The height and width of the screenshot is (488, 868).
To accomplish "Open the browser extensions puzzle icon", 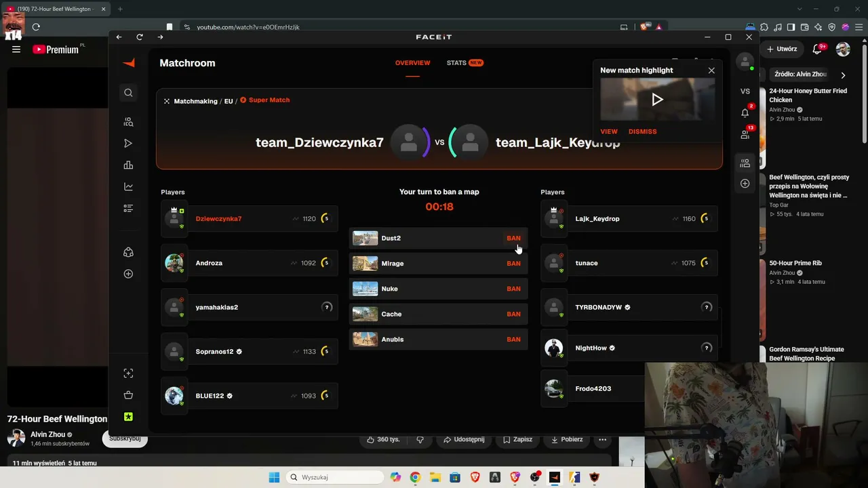I will tap(764, 27).
